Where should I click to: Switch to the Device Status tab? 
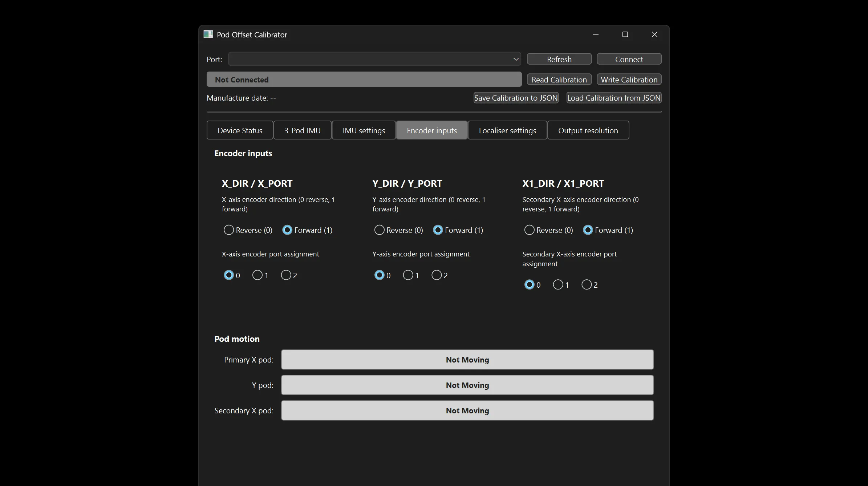click(x=240, y=130)
